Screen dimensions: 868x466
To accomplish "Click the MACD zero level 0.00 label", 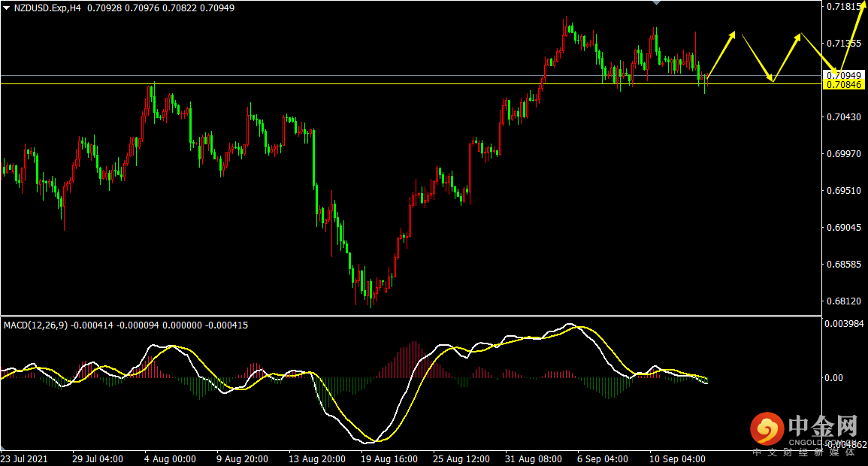I will point(833,378).
